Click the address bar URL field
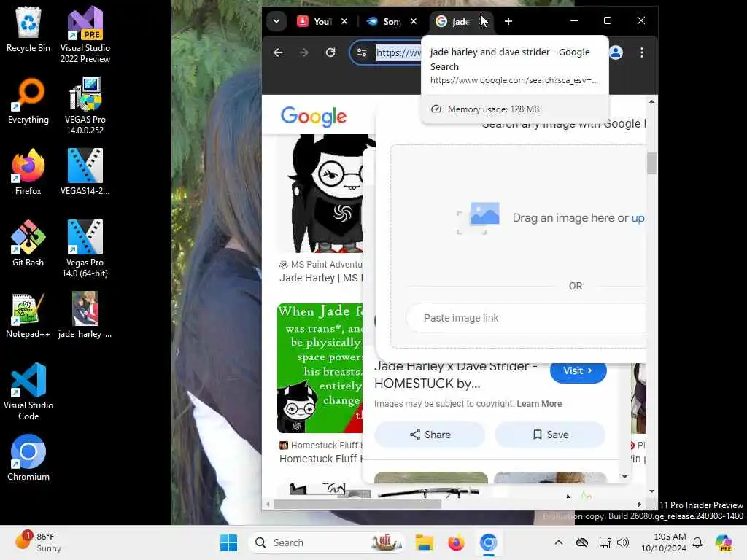This screenshot has height=560, width=747. (x=398, y=52)
